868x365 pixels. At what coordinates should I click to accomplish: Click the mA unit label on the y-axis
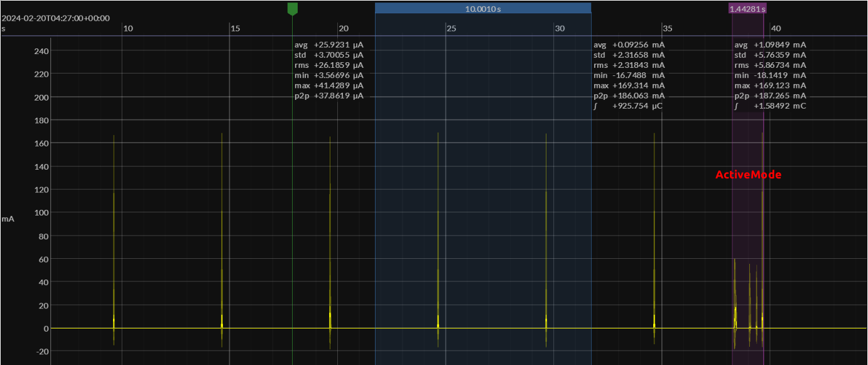tap(7, 219)
